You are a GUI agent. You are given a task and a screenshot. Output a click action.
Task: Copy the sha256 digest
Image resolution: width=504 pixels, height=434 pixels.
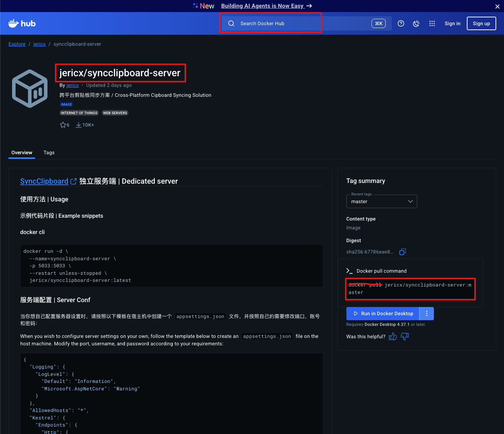(x=403, y=252)
